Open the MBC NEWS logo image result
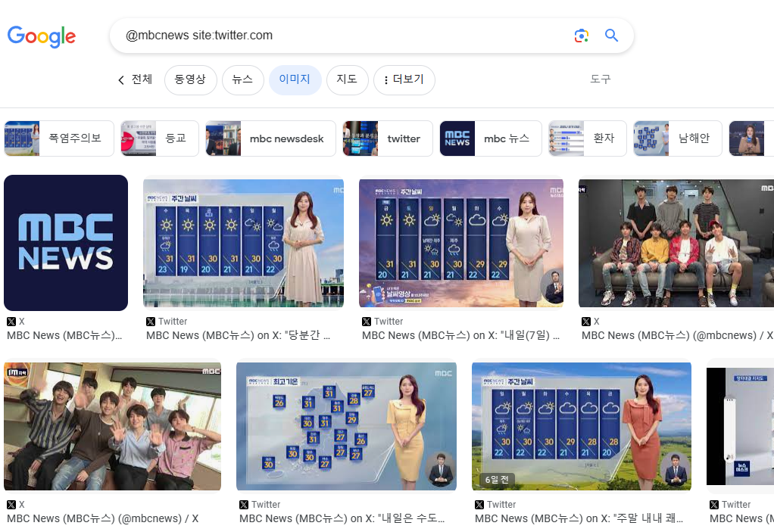Image resolution: width=774 pixels, height=532 pixels. pyautogui.click(x=66, y=243)
